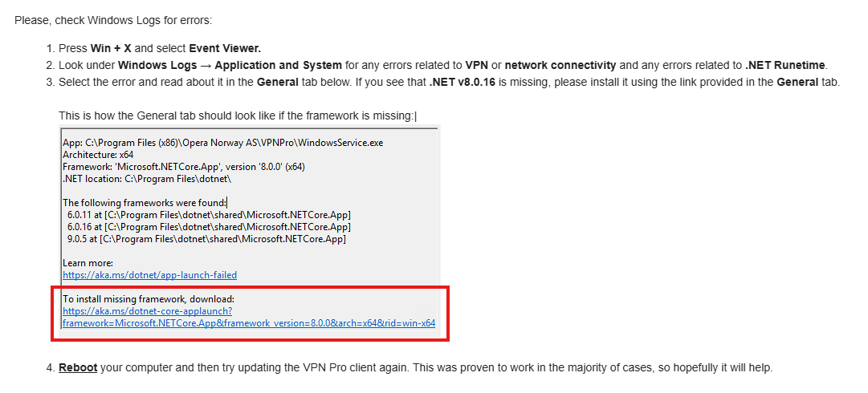The image size is (868, 393).
Task: Click the Windows Logs → Application and System text
Action: click(x=230, y=65)
